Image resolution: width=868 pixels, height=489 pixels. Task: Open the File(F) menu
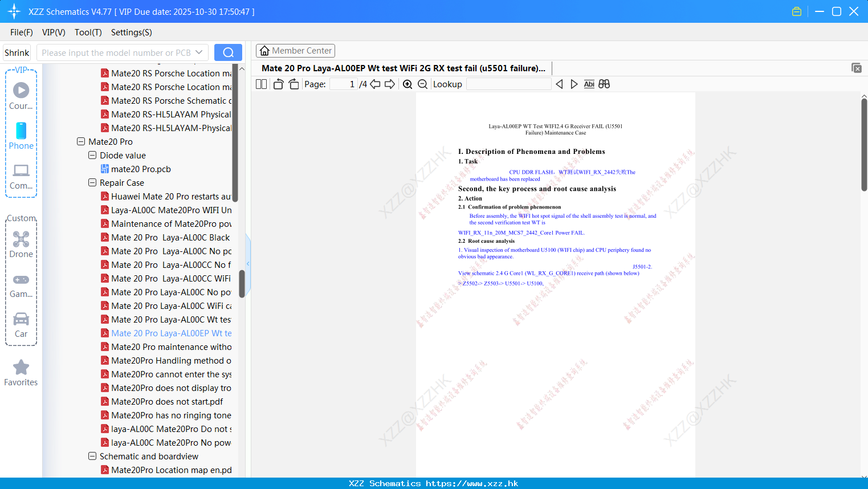(22, 32)
